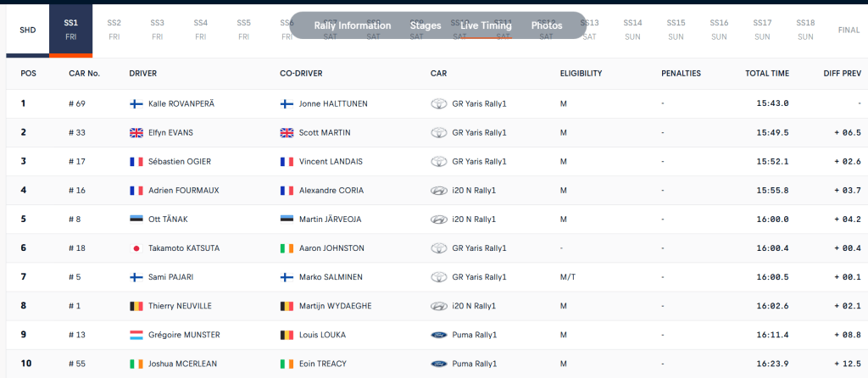This screenshot has width=868, height=378.
Task: Click Irish flag next to Eoin TREACY
Action: 287,364
